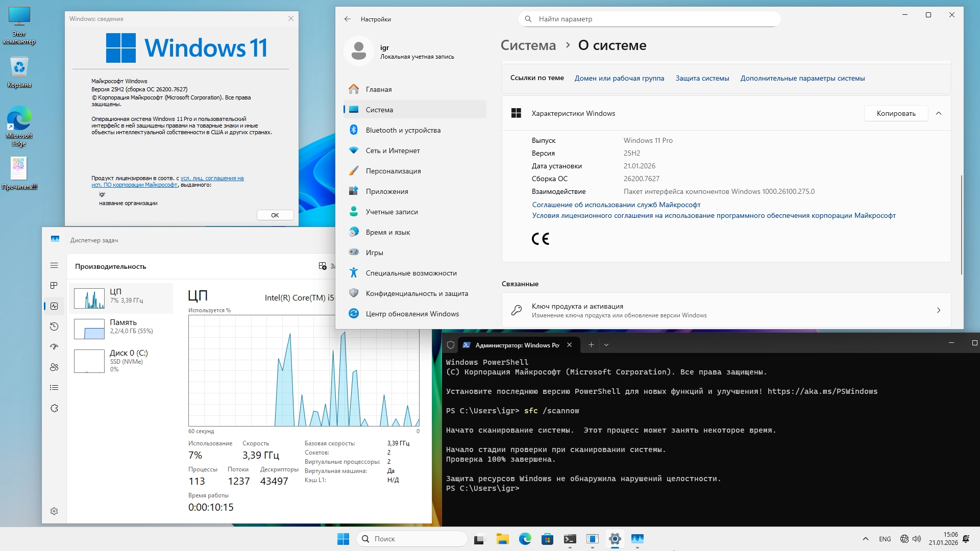Open Центр обновления Windows section

[x=412, y=314]
